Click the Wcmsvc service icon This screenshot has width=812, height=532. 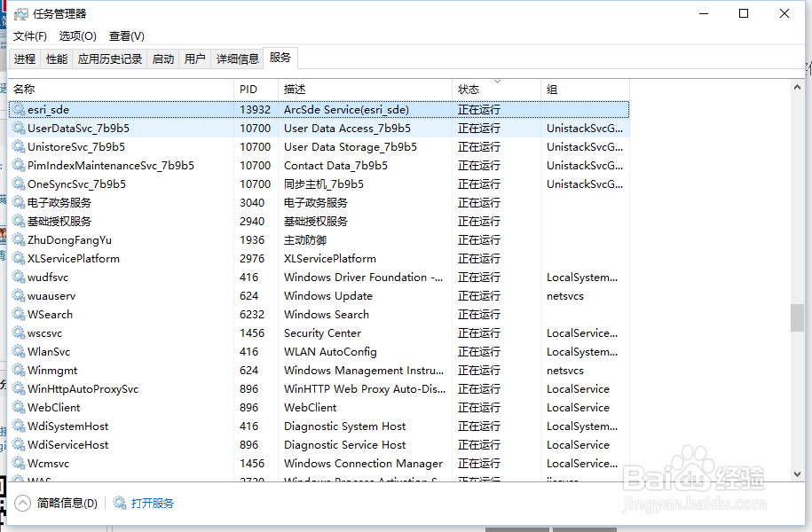[x=16, y=463]
